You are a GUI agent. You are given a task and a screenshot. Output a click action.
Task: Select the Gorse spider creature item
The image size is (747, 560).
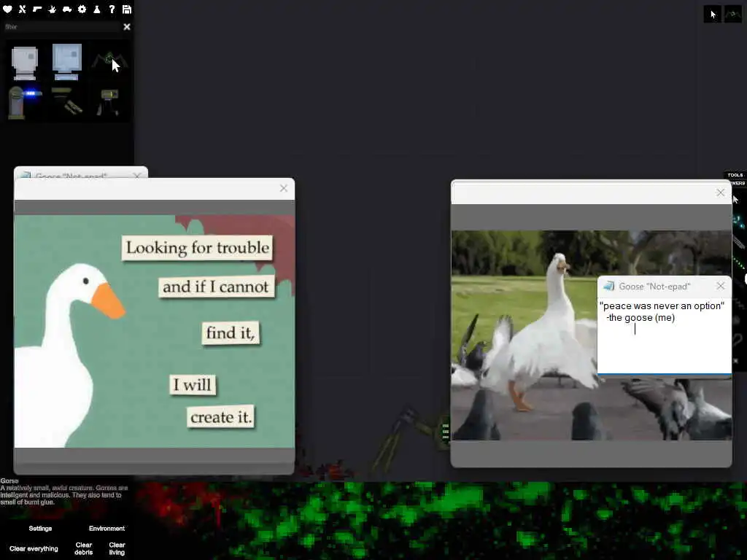109,61
